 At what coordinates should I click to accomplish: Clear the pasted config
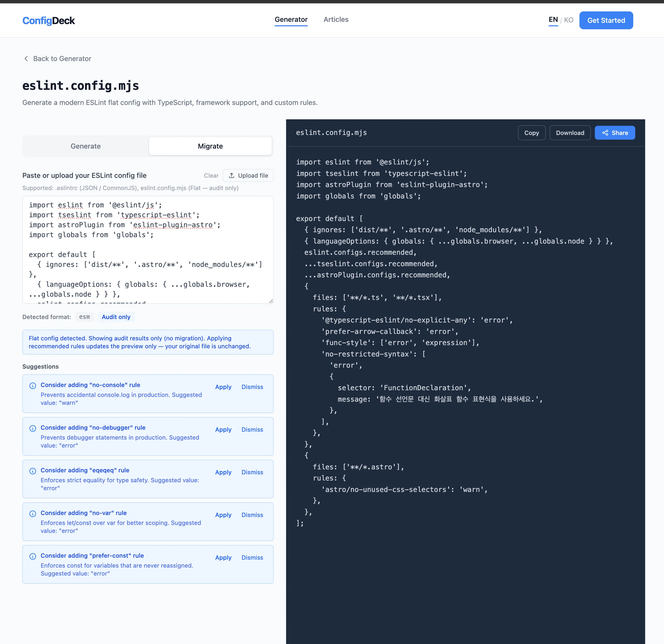coord(211,176)
